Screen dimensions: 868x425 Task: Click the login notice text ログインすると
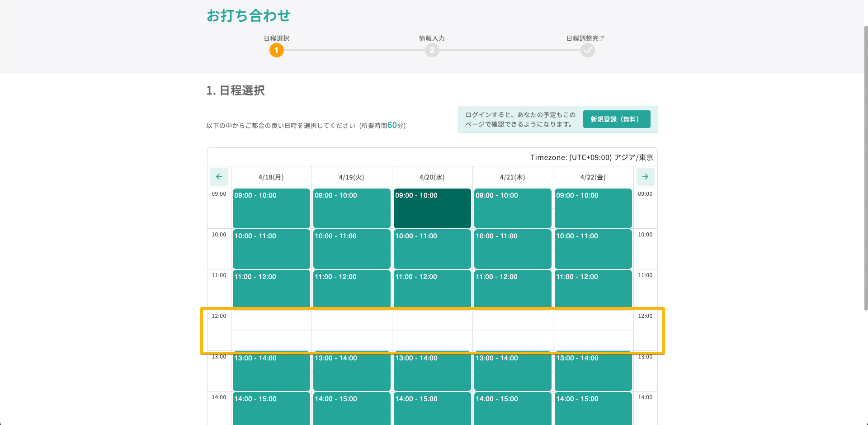coord(520,119)
